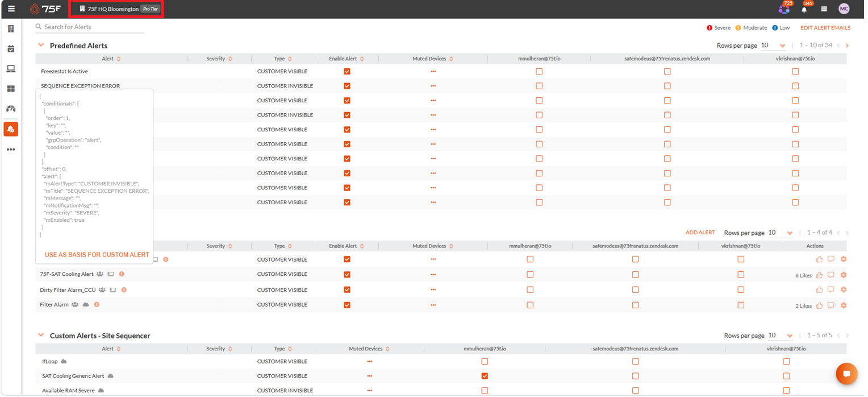Image resolution: width=868 pixels, height=397 pixels.
Task: Click the Filter Alarm severity info icon
Action: tap(97, 304)
